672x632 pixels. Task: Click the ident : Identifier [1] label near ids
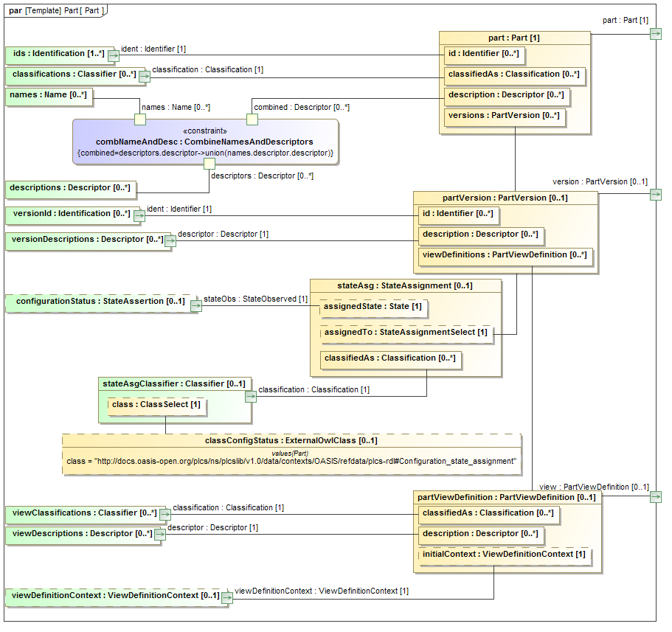click(153, 49)
